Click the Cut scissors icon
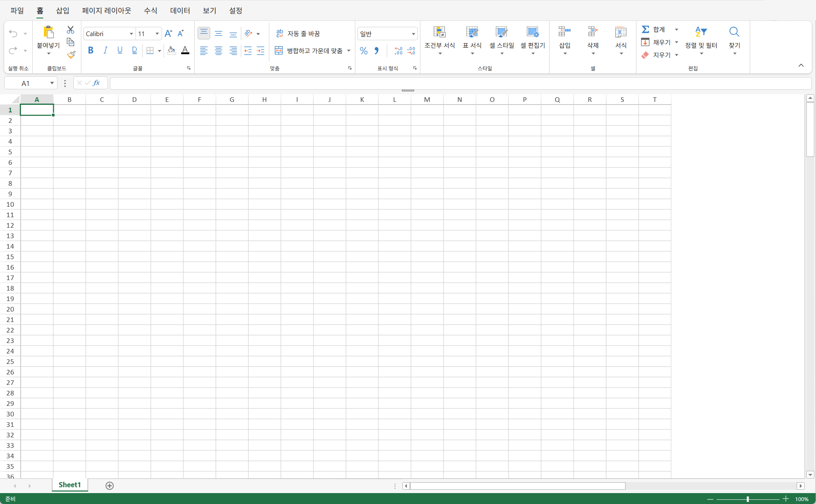 click(70, 30)
